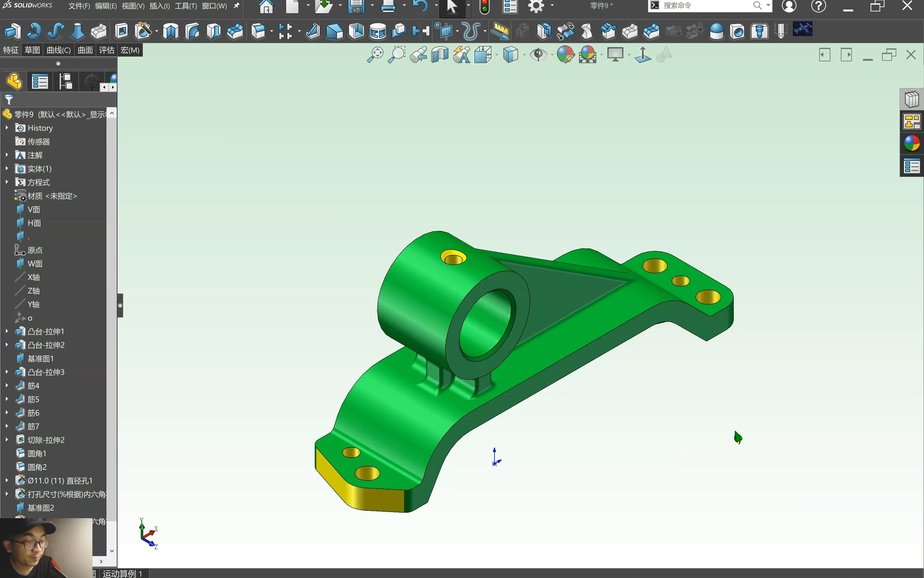Select the Revolved Boss/Base tool
Screen dimensions: 924x578
(x=34, y=31)
